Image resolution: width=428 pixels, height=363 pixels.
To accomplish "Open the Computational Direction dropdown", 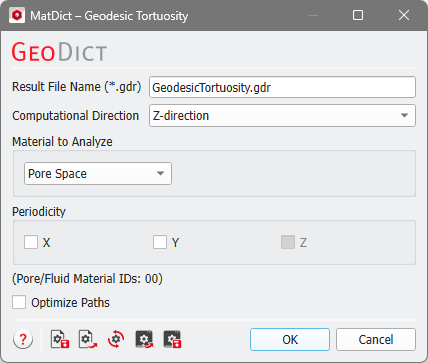I will [x=282, y=116].
